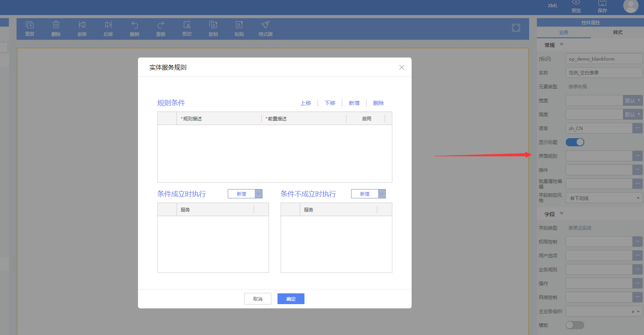Click the 撤销 undo toolbar icon
Viewport: 644px width, 335px height.
135,25
